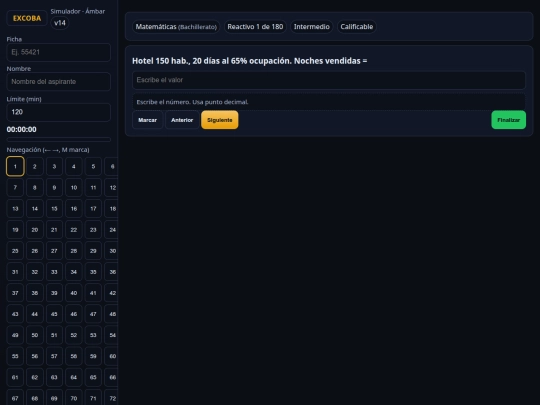Jump to question 34
Image resolution: width=540 pixels, height=405 pixels.
[74, 272]
